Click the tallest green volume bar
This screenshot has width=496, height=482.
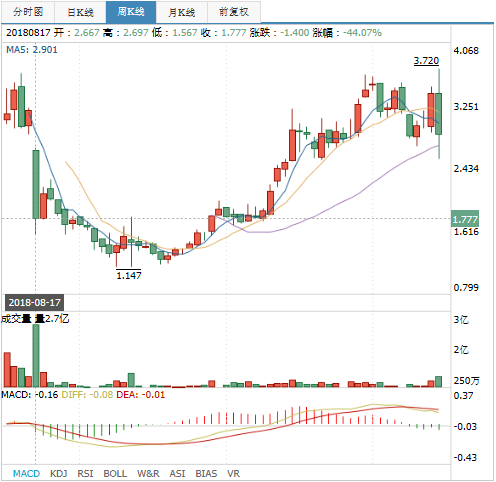pyautogui.click(x=36, y=355)
